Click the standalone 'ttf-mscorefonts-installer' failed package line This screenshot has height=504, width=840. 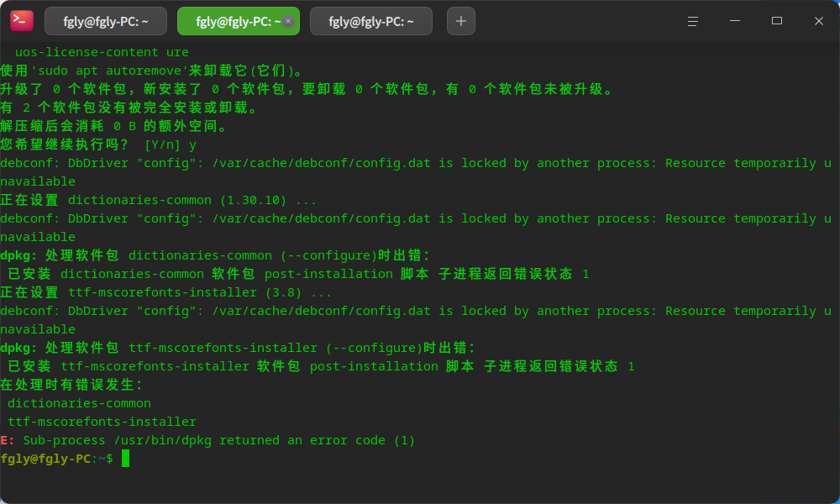(x=102, y=422)
